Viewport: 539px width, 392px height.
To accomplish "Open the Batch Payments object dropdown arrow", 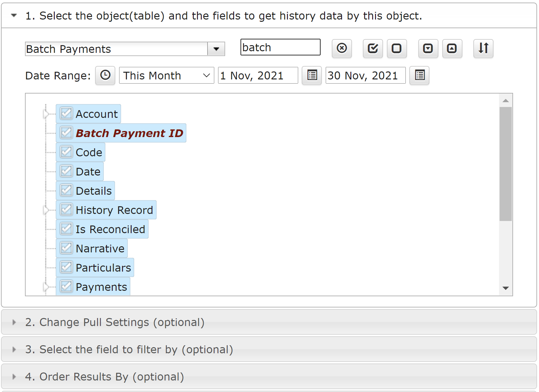I will tap(216, 49).
